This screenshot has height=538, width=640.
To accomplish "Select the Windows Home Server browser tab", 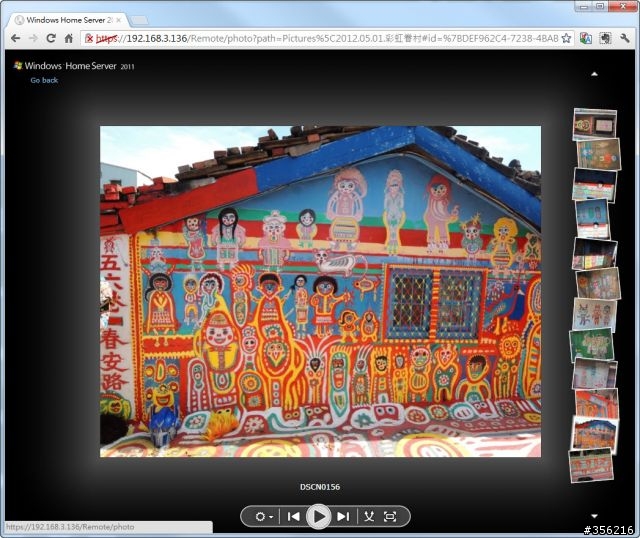I will [x=68, y=20].
